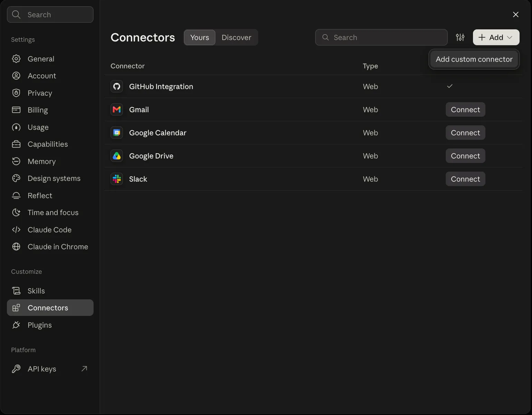The image size is (532, 415).
Task: Click the Type column header
Action: [370, 66]
